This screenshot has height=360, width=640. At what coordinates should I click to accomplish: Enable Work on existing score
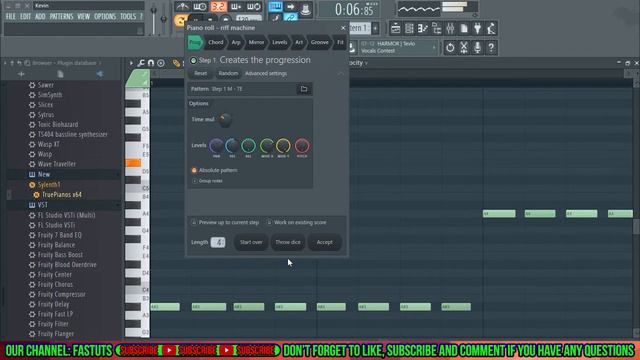269,222
